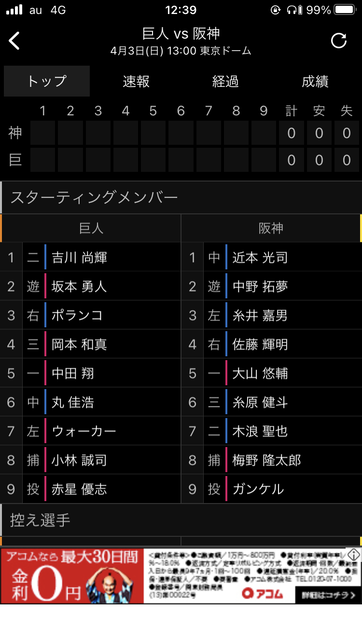362x644 pixels.
Task: Tap the headphones status icon
Action: pos(292,10)
